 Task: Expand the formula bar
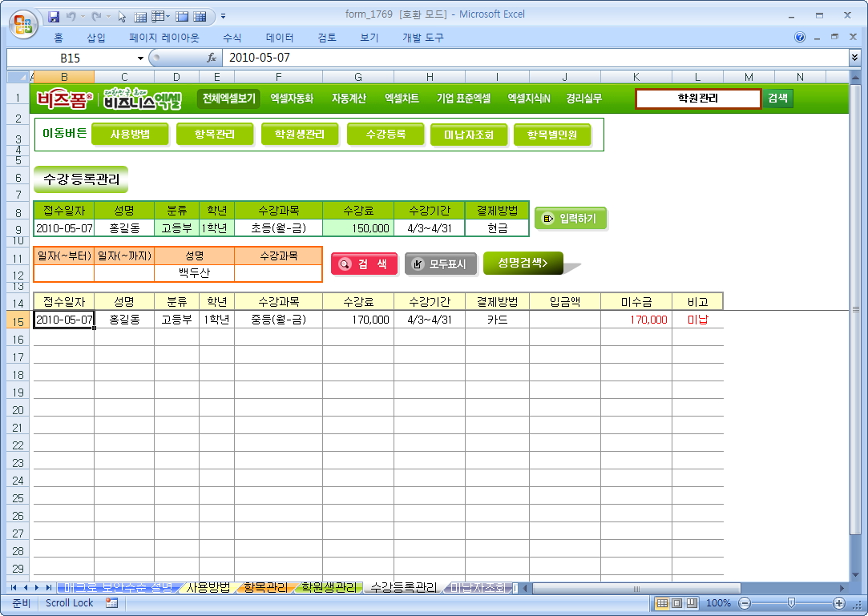coord(854,58)
